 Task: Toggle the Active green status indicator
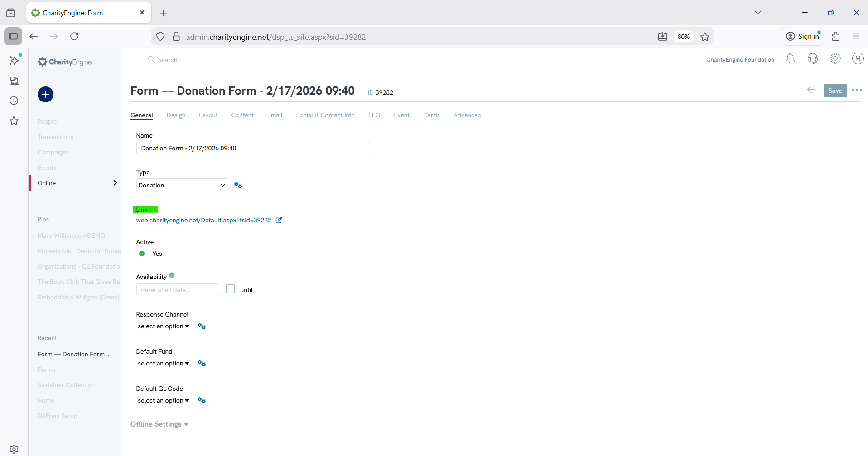point(142,254)
